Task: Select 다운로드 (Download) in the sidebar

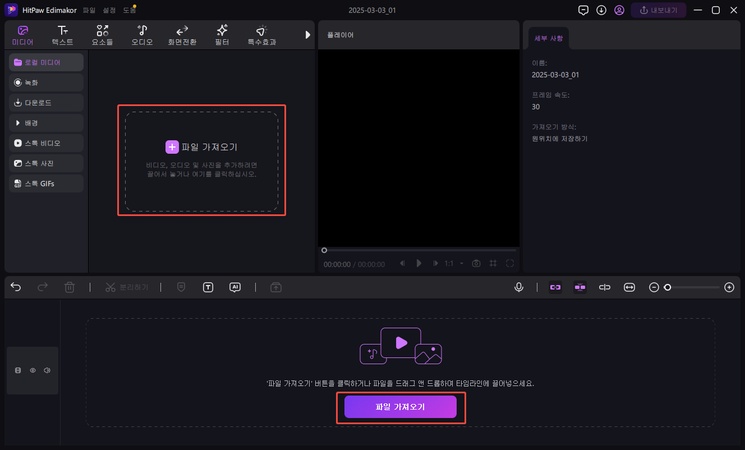Action: point(46,103)
